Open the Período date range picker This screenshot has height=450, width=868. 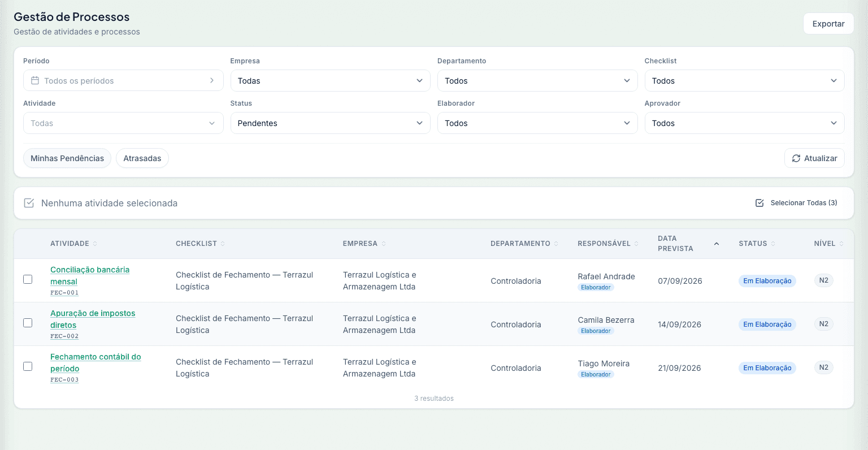[123, 81]
